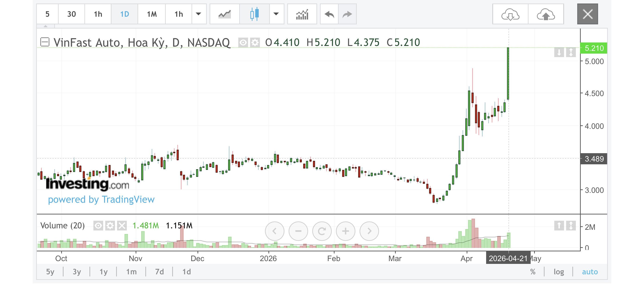The image size is (644, 298).
Task: Set date range to 1y
Action: 103,272
